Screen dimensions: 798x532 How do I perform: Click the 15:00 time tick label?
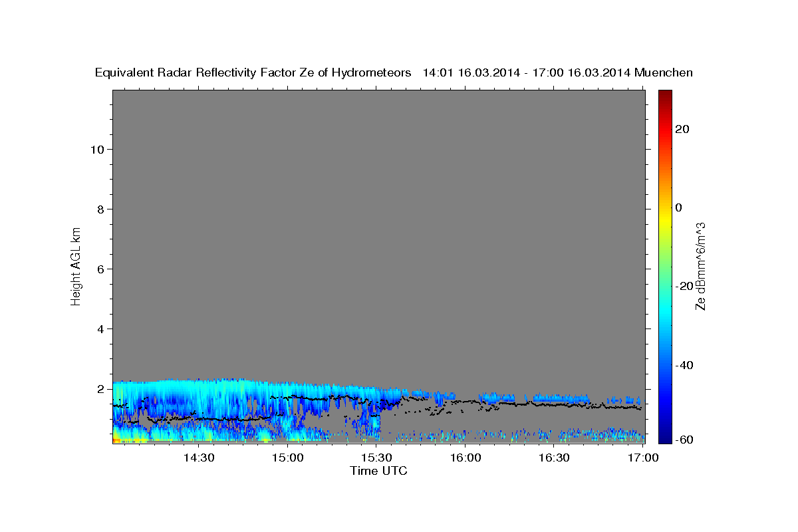tap(287, 458)
